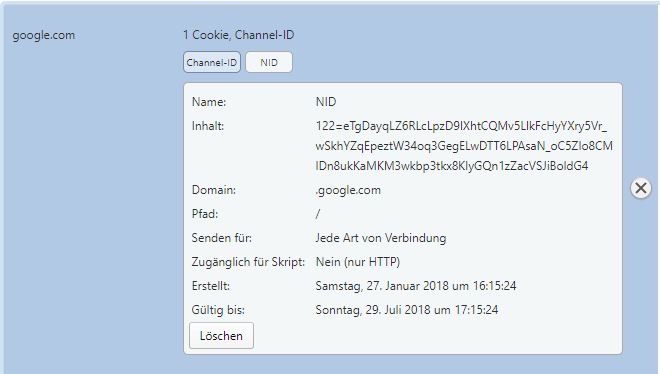The height and width of the screenshot is (374, 660).
Task: Click the 'Gültig bis:' label
Action: tap(218, 310)
